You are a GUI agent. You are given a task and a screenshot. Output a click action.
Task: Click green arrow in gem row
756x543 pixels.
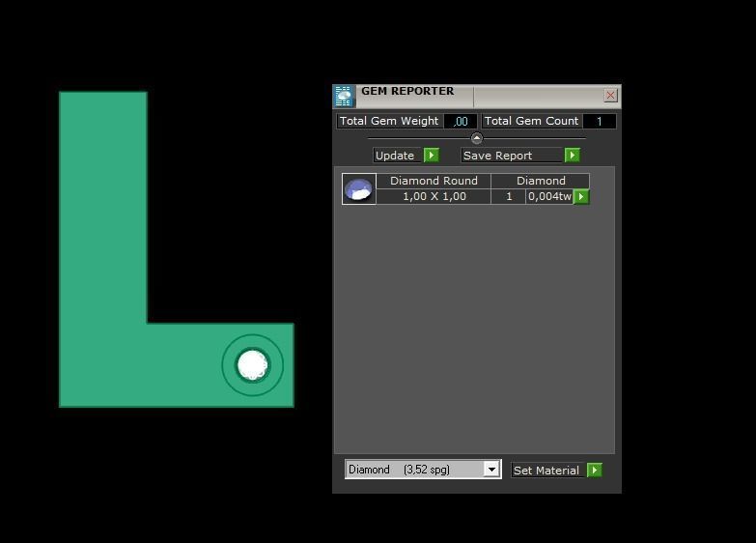[581, 196]
